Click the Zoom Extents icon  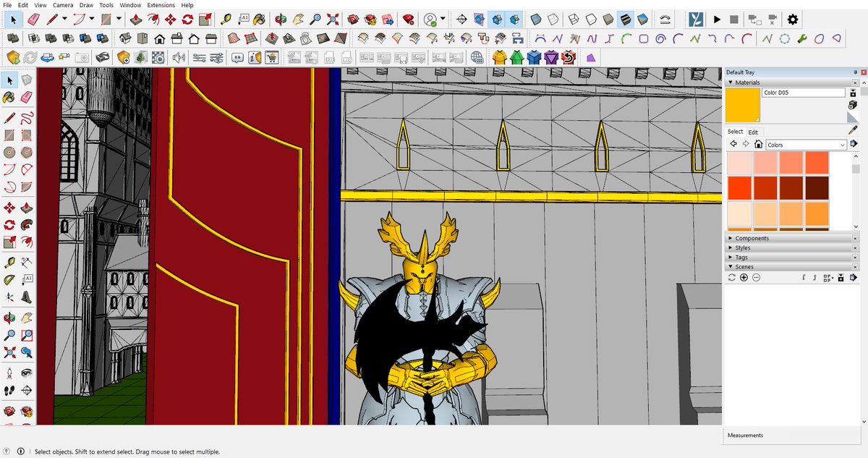(9, 352)
